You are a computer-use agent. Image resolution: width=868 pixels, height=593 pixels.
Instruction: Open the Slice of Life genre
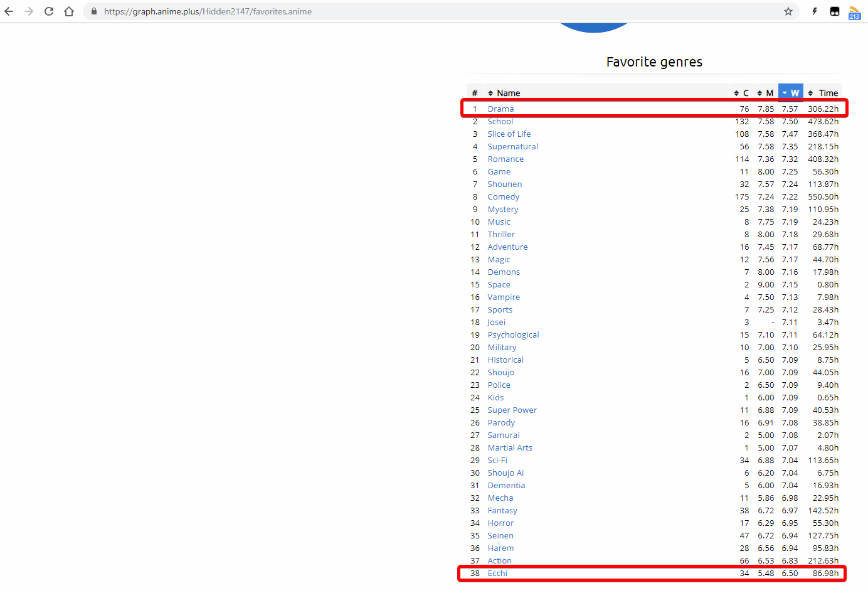point(509,134)
